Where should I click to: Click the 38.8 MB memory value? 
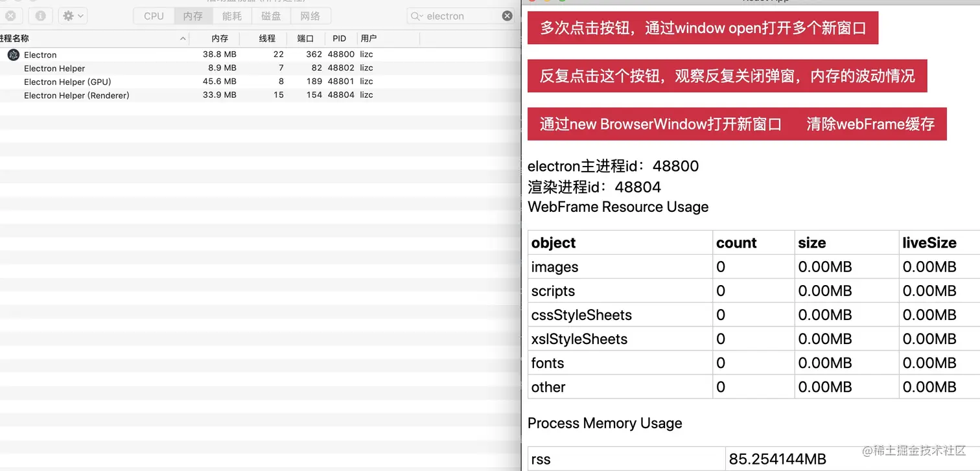click(220, 54)
